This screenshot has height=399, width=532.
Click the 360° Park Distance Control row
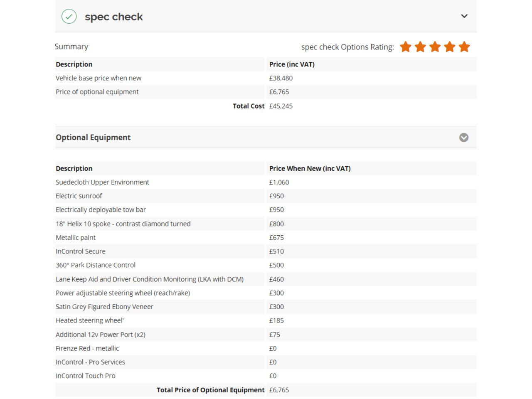coord(96,265)
